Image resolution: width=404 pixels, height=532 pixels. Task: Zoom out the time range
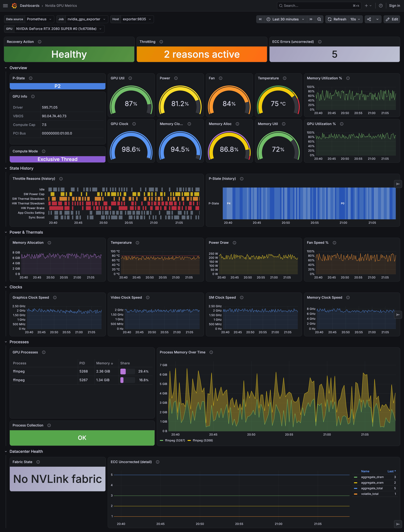tap(319, 19)
